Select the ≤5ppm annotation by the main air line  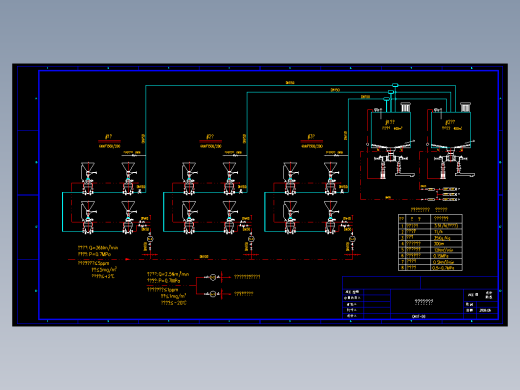[93, 263]
